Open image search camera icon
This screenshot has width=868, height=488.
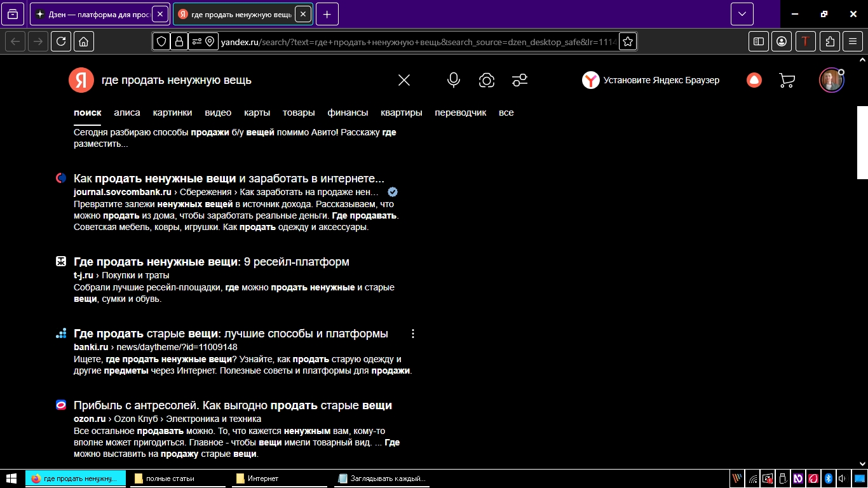click(x=487, y=80)
